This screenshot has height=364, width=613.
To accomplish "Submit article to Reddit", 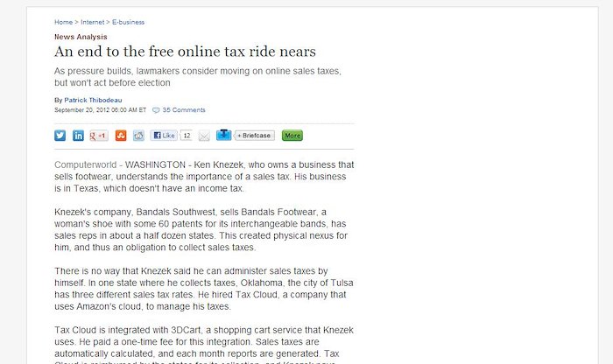I will tap(138, 136).
